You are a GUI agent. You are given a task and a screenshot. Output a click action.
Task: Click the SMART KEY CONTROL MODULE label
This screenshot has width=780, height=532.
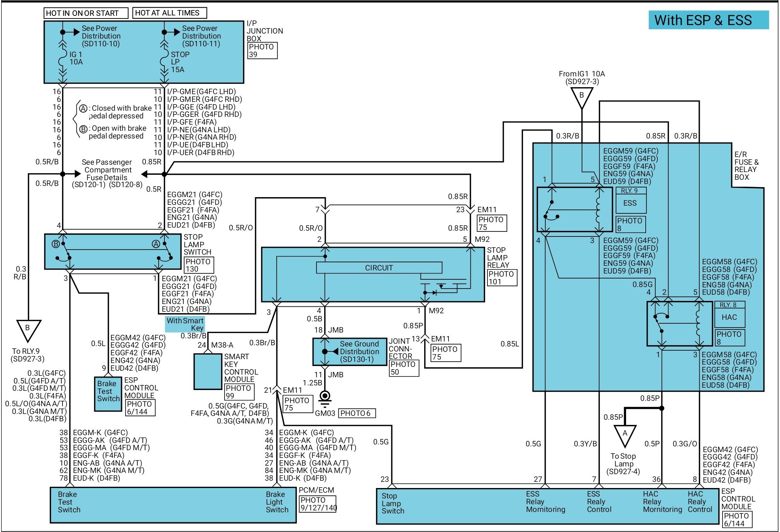click(241, 368)
